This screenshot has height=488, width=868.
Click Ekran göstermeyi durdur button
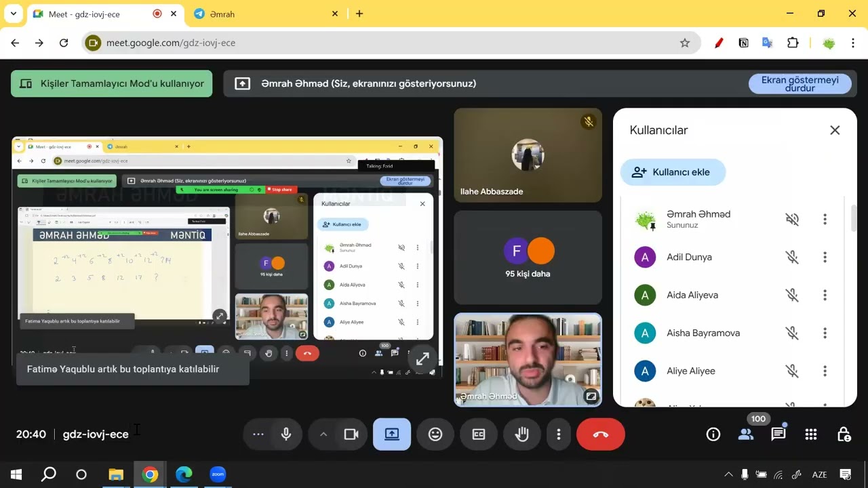tap(800, 84)
